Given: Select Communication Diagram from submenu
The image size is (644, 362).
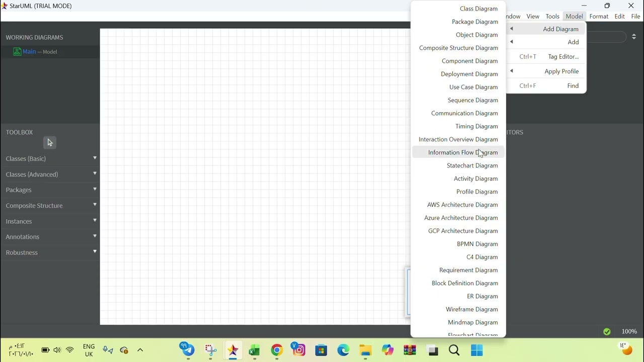Looking at the screenshot, I should click(458, 113).
